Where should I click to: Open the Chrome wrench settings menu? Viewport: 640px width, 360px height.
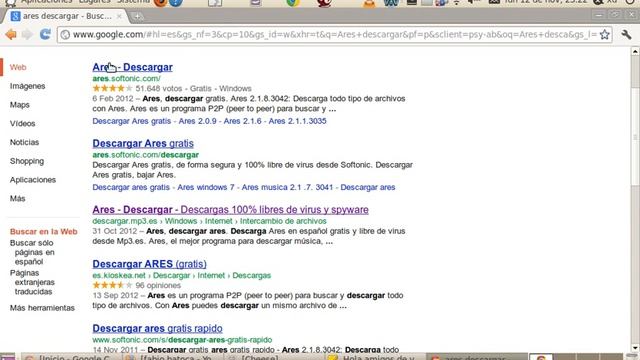[x=626, y=35]
